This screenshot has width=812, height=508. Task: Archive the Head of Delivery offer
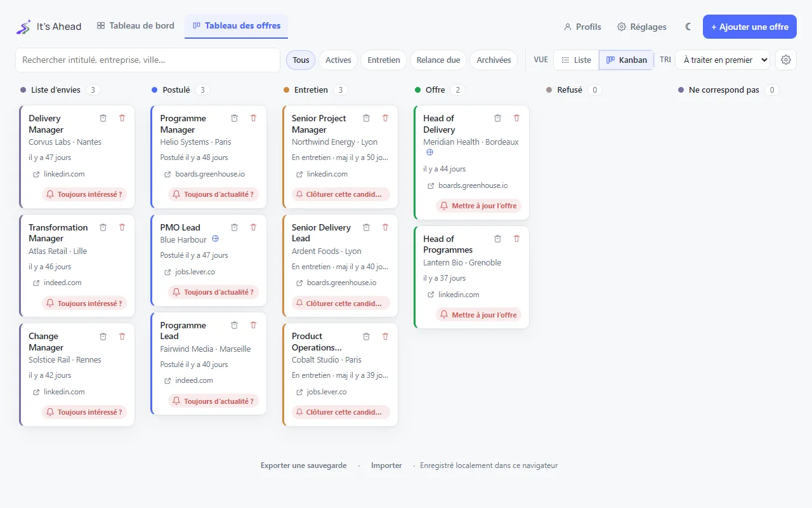click(498, 118)
